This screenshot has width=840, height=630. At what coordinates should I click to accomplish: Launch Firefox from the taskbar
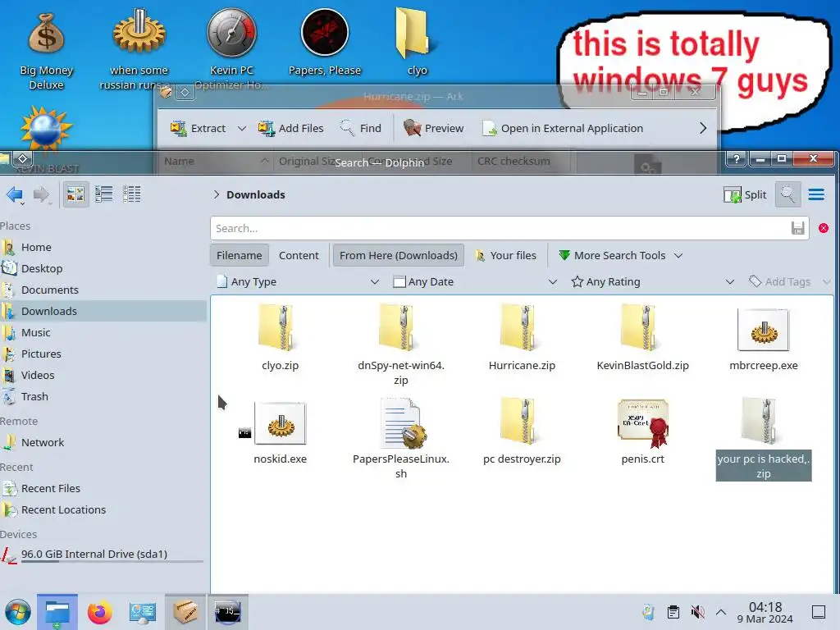click(99, 612)
